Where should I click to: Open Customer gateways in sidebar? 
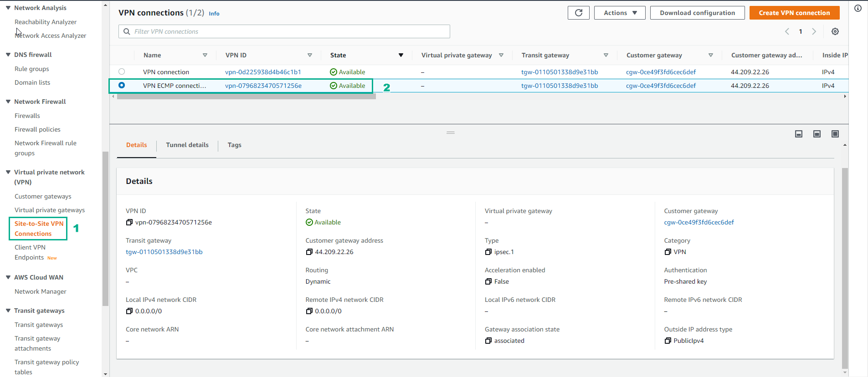(x=43, y=196)
